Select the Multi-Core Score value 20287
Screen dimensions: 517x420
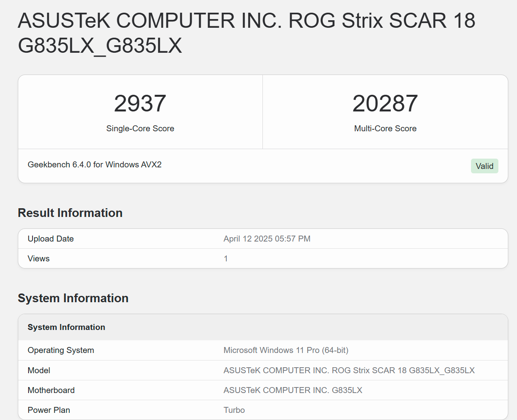coord(385,103)
